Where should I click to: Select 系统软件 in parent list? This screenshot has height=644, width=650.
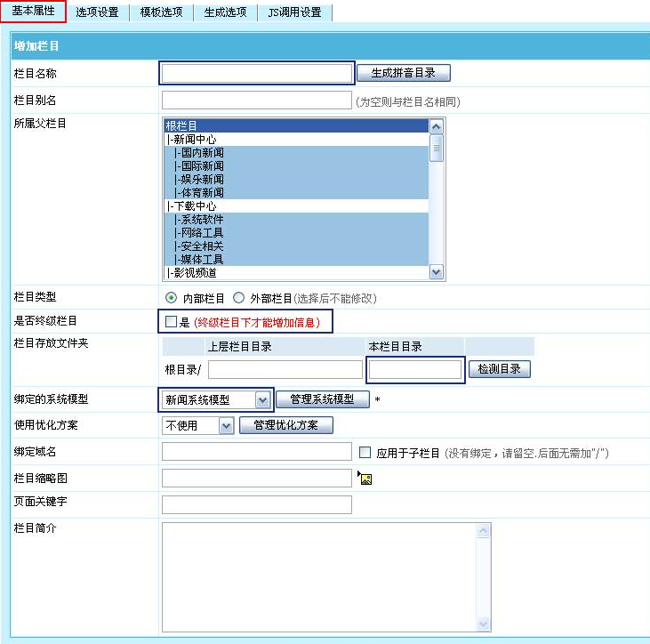[x=296, y=220]
